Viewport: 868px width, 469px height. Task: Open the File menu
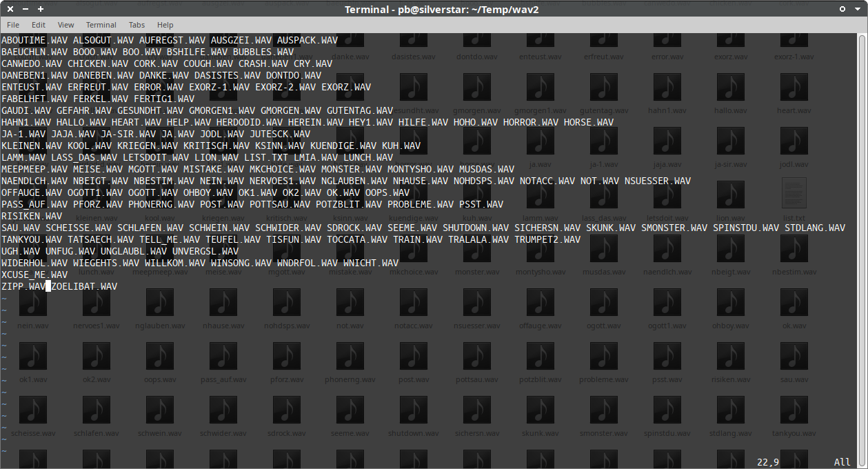[x=13, y=25]
